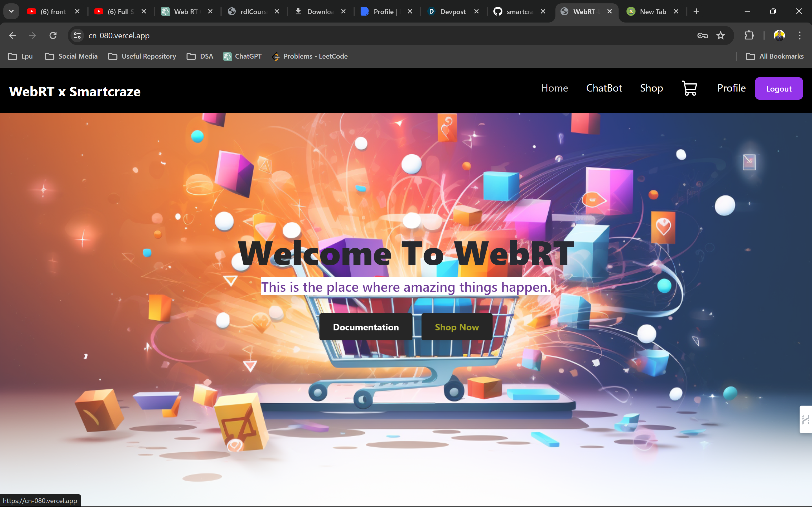Click the purple Logout button
Viewport: 812px width, 507px height.
778,89
